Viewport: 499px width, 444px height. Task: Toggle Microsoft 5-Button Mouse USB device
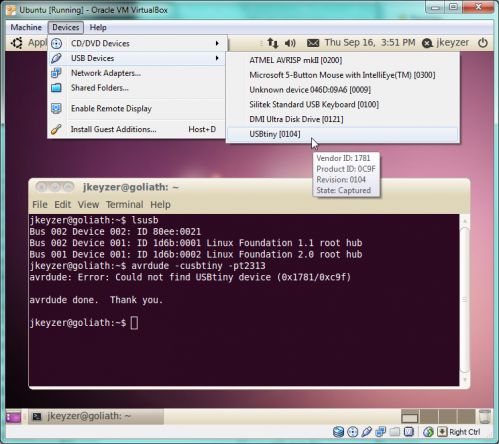(343, 75)
